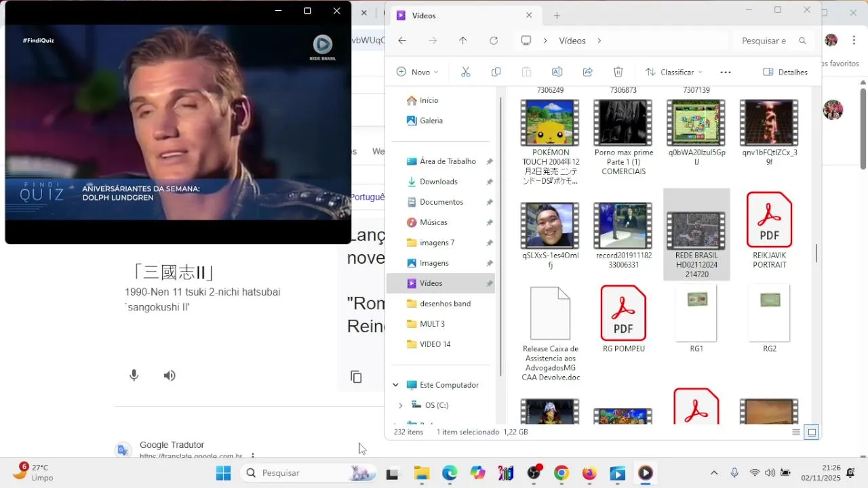Share the selected file via toolbar icon
868x488 pixels.
click(588, 72)
